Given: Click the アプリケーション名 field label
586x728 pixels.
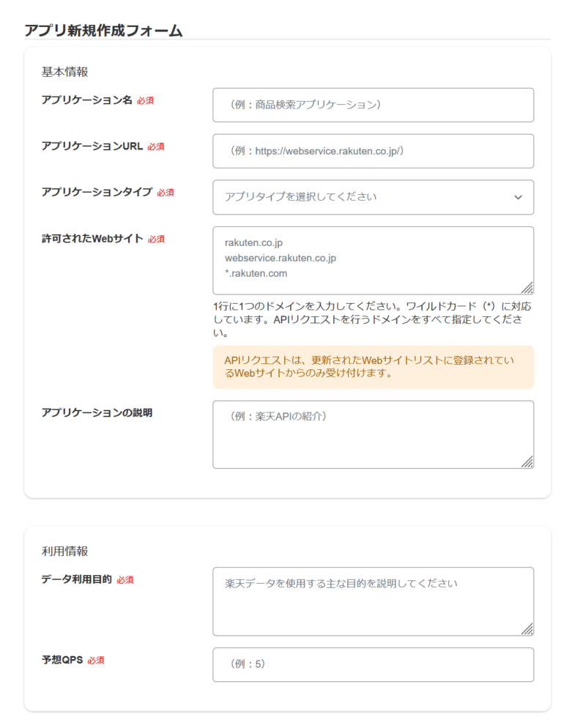Looking at the screenshot, I should [x=86, y=100].
